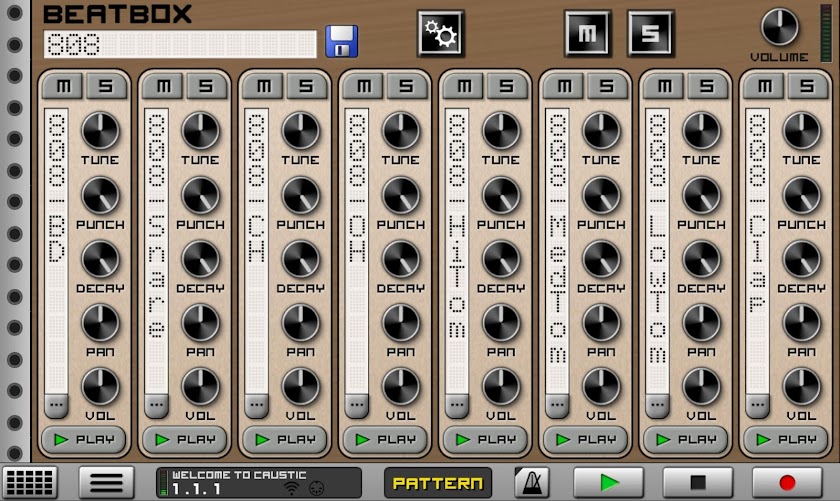
Task: Click the Tune knob of 808-BD
Action: pyautogui.click(x=100, y=130)
